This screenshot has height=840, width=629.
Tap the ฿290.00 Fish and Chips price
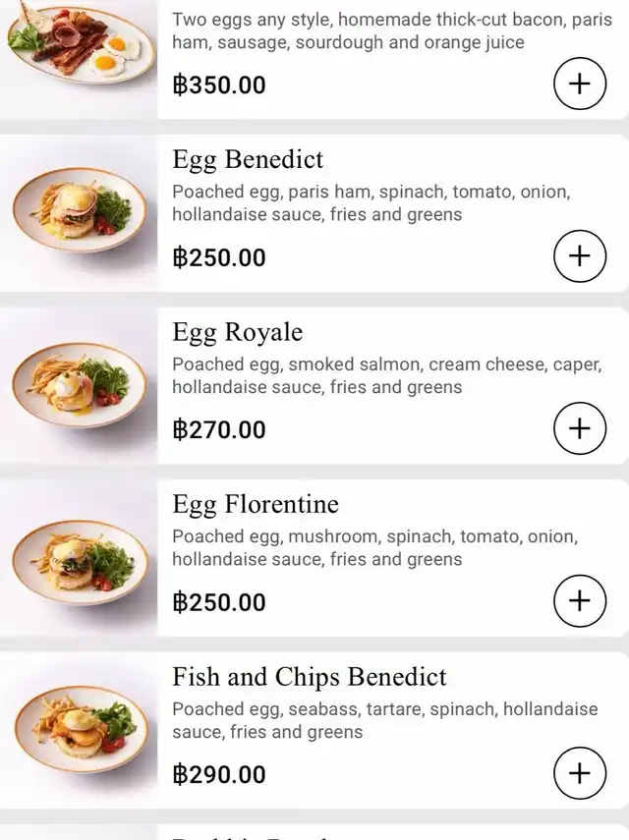[219, 774]
